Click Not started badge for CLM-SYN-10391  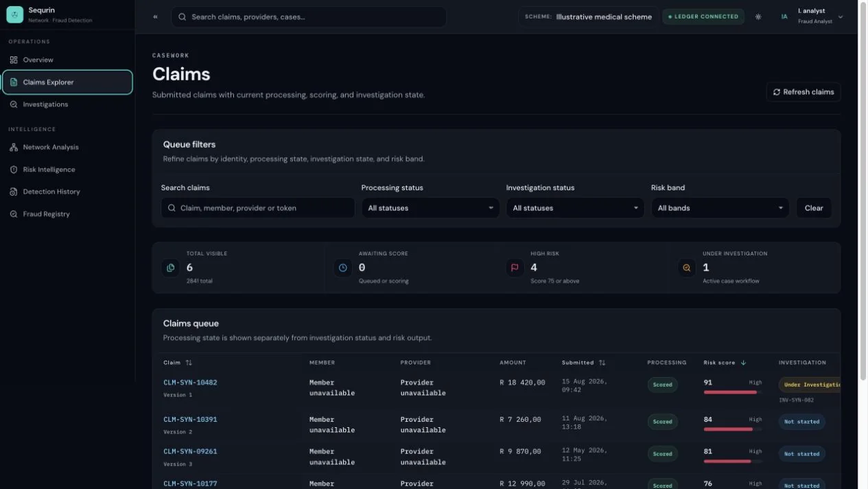(801, 422)
